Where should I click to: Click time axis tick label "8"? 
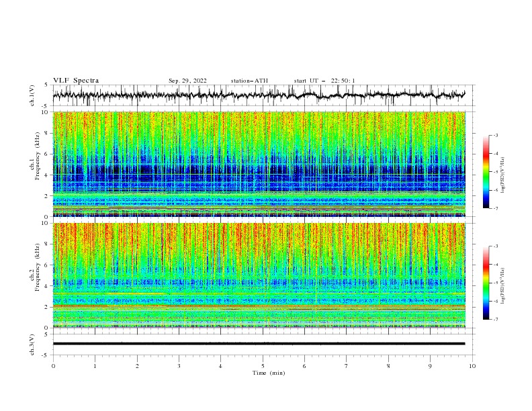pos(388,366)
